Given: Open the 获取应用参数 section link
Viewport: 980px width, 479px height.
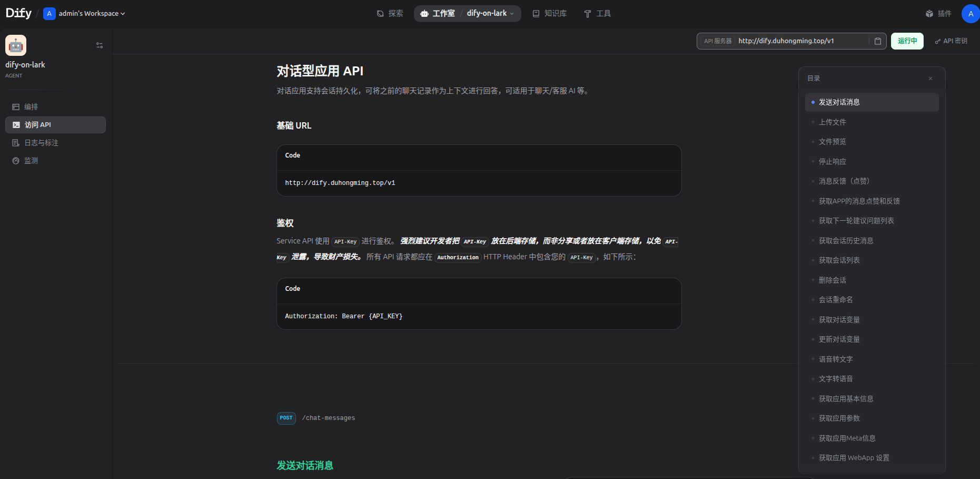Looking at the screenshot, I should coord(839,418).
